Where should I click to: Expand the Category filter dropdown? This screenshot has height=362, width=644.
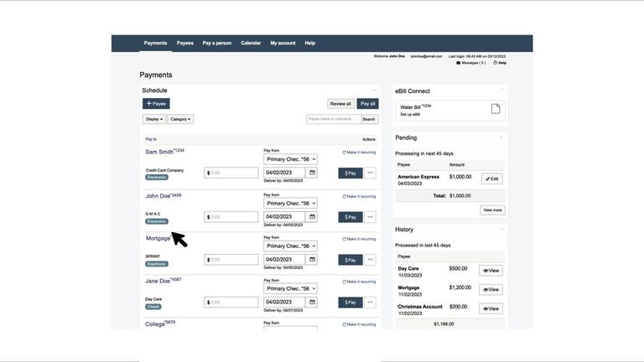coord(180,119)
